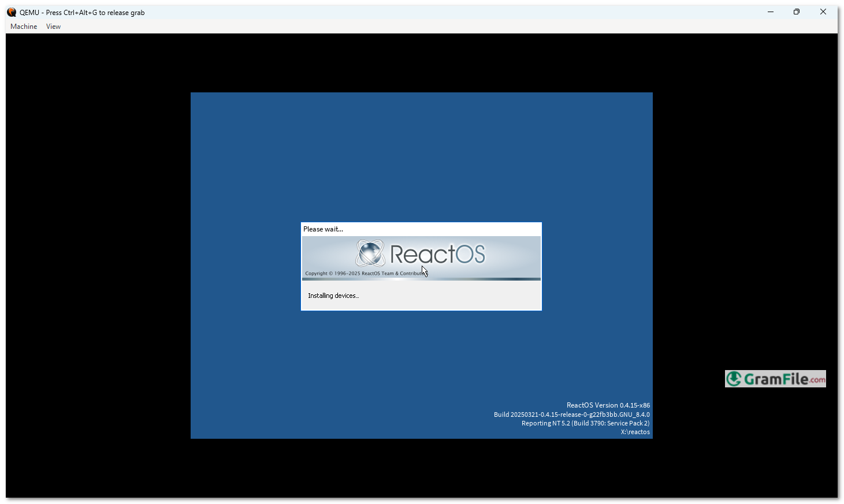This screenshot has height=504, width=844.
Task: Click the "Installing devices..." status text
Action: (333, 296)
